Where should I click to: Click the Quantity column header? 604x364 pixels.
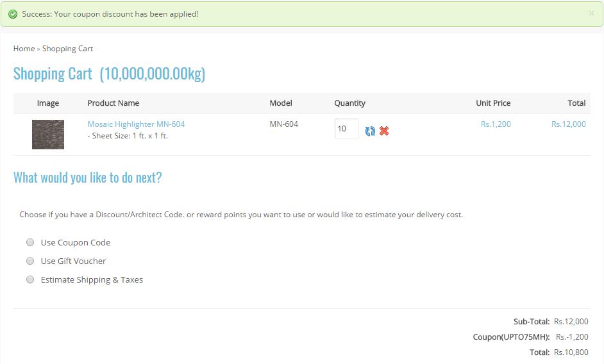click(x=349, y=103)
